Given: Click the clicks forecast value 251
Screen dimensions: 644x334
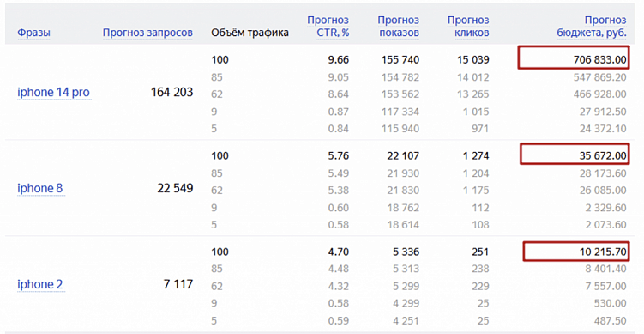Looking at the screenshot, I should (479, 252).
